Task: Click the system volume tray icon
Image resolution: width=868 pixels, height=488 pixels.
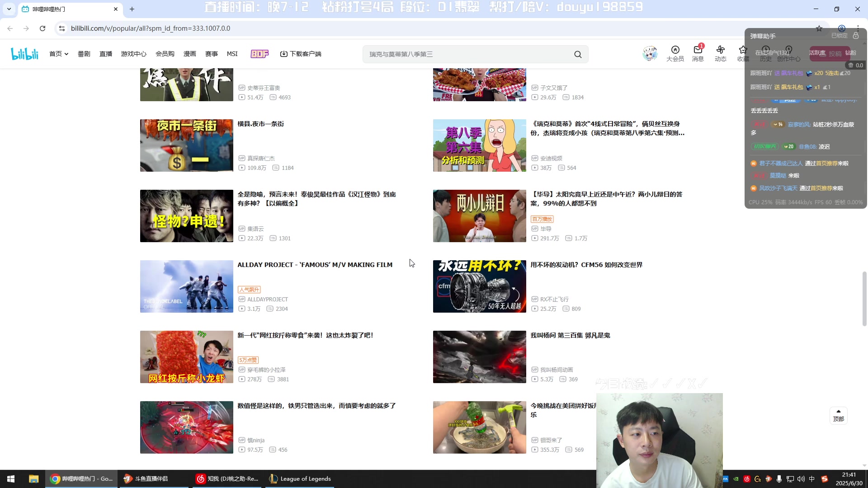Action: (x=801, y=479)
